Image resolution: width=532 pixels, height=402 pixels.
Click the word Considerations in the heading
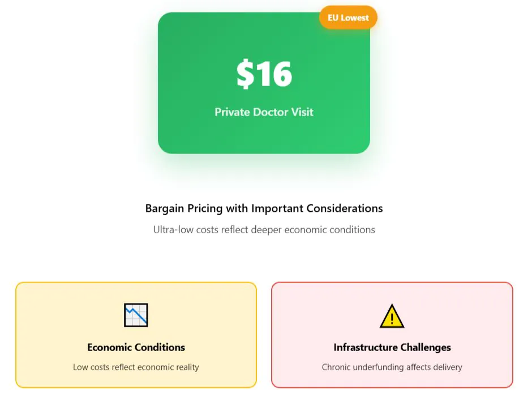tap(345, 208)
